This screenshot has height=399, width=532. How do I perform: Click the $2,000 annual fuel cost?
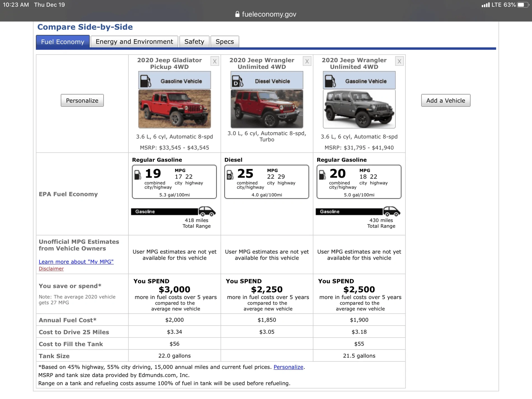(174, 320)
